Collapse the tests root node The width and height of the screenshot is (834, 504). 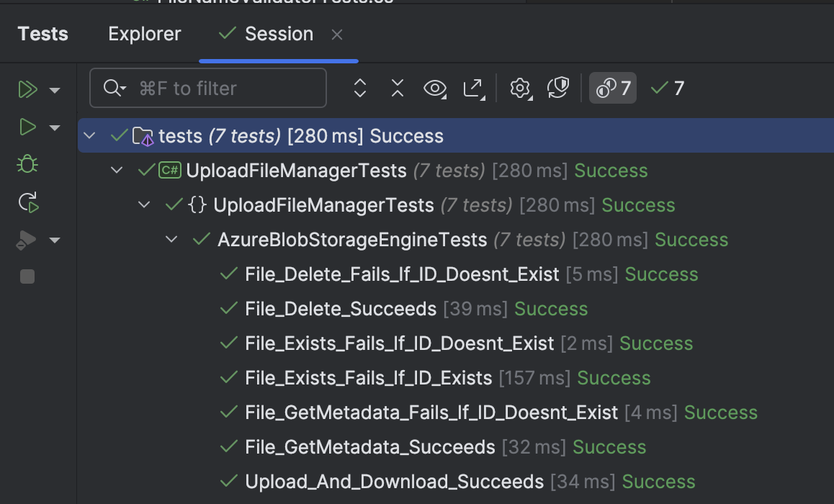click(x=89, y=135)
